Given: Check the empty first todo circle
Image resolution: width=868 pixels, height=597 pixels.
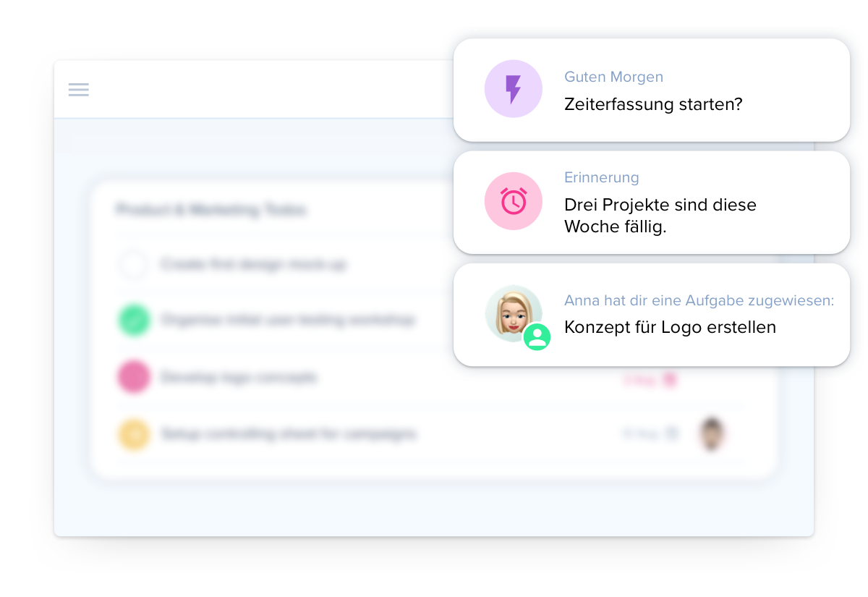Looking at the screenshot, I should pos(134,265).
